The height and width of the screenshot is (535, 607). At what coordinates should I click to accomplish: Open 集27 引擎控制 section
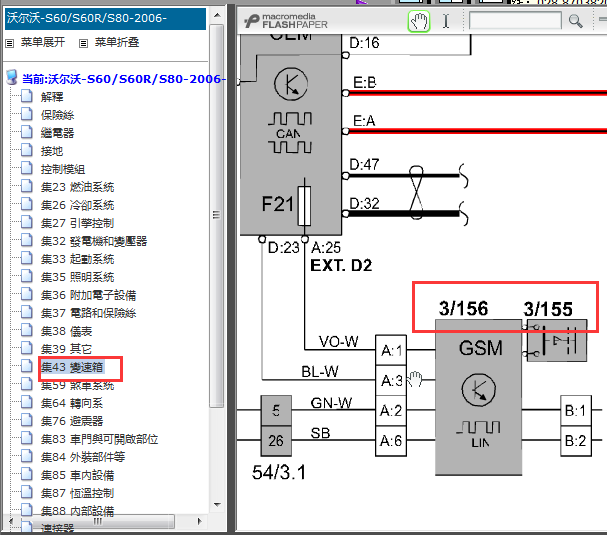tap(77, 223)
